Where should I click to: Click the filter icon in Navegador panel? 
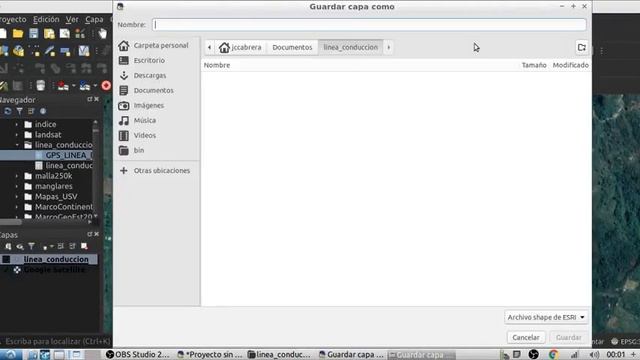[19, 111]
